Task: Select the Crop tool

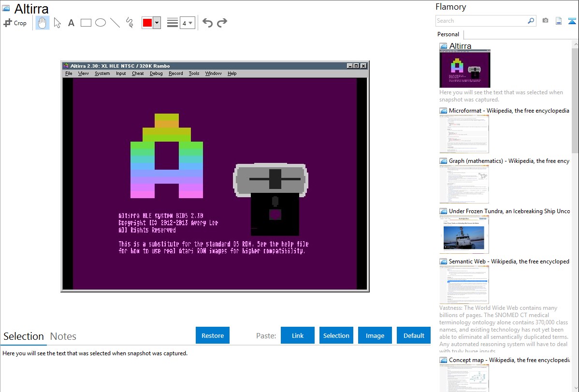Action: (15, 23)
